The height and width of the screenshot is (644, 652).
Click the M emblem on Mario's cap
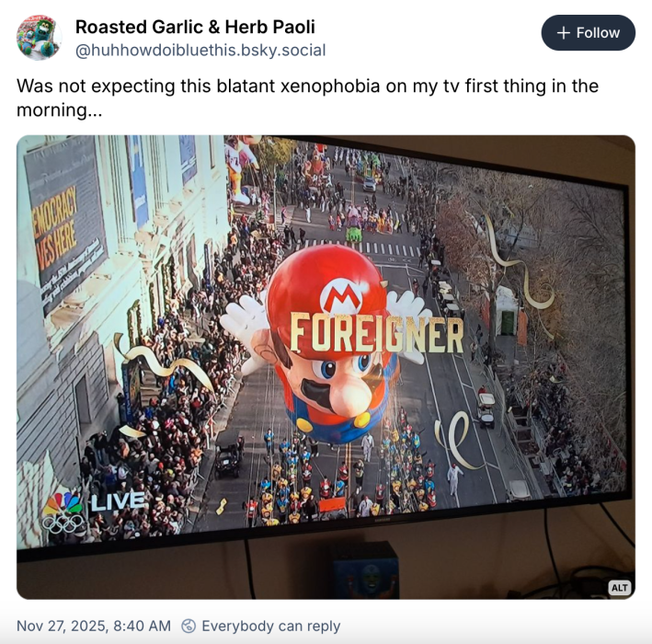click(x=341, y=296)
